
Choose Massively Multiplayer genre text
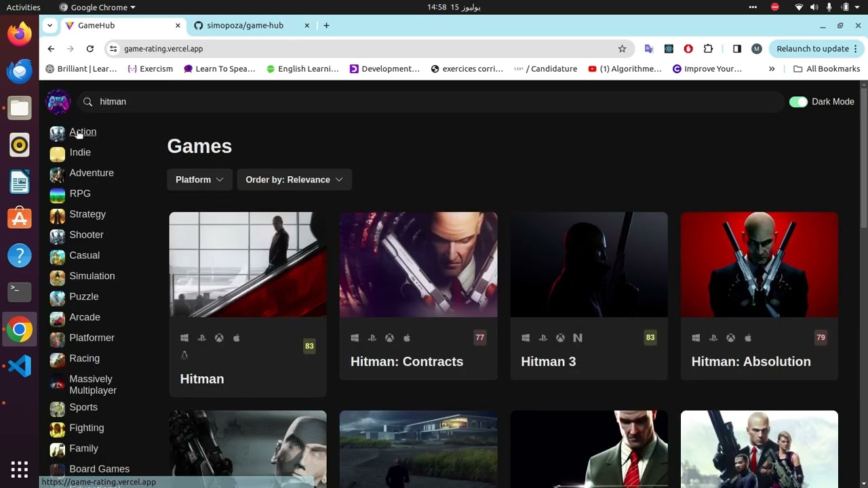(93, 384)
